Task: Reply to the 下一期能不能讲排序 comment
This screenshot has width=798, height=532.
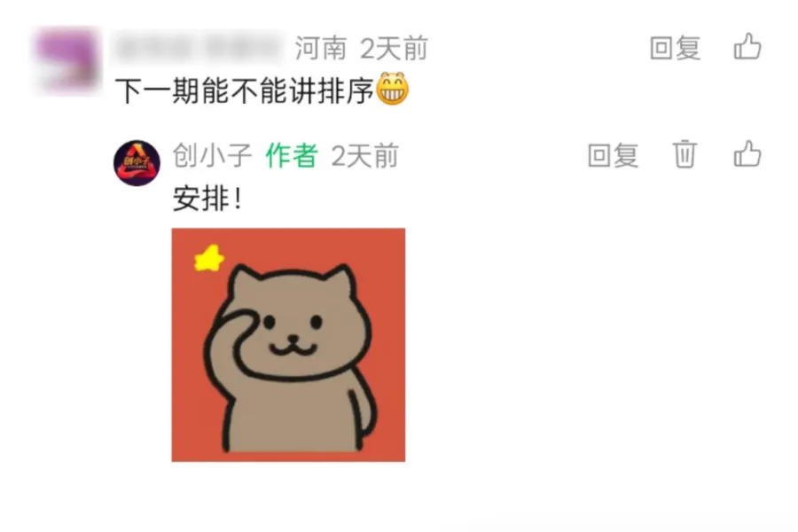Action: (675, 48)
